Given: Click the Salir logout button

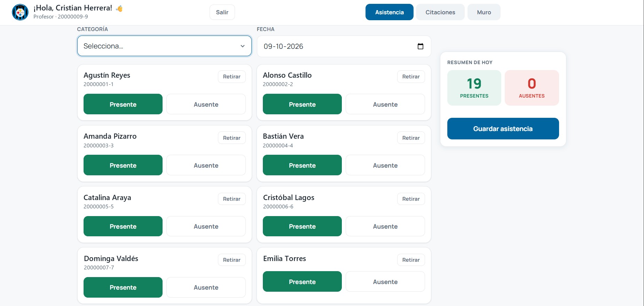Looking at the screenshot, I should tap(222, 12).
